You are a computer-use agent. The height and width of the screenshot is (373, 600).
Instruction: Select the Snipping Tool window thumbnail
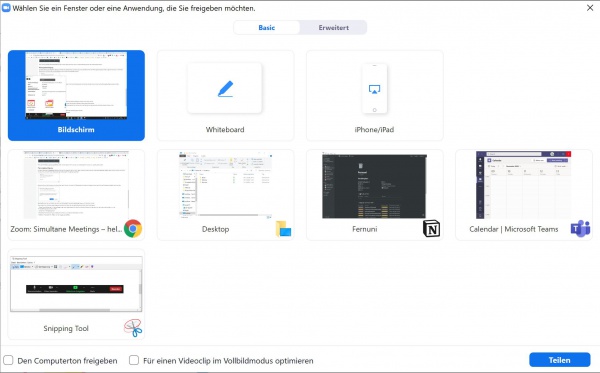[77, 294]
